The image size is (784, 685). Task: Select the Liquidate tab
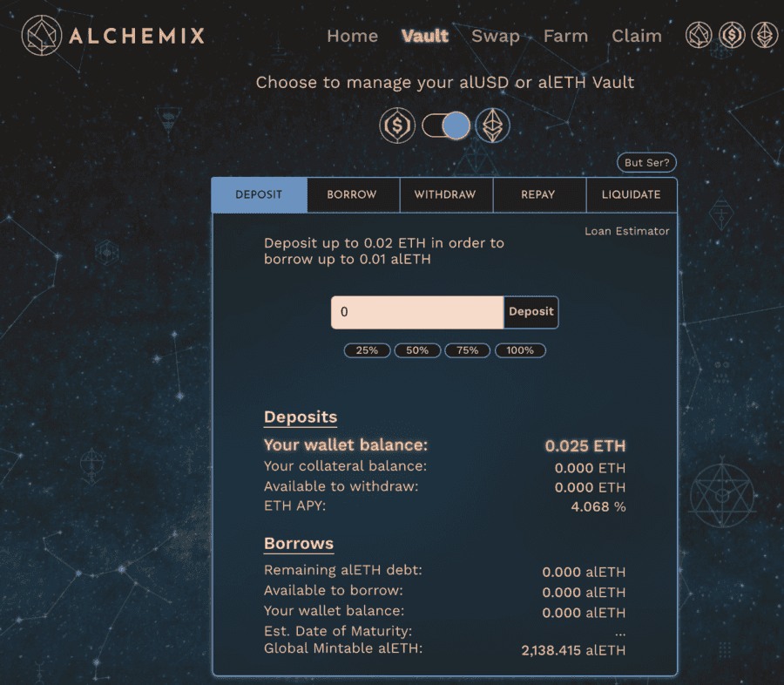coord(631,194)
